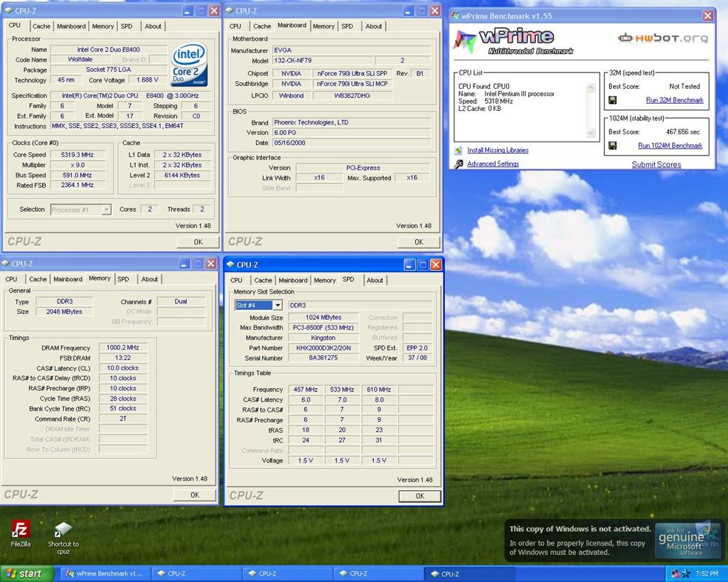Click the HWBOT.org logo
Viewport: 728px width, 582px height.
[x=663, y=38]
